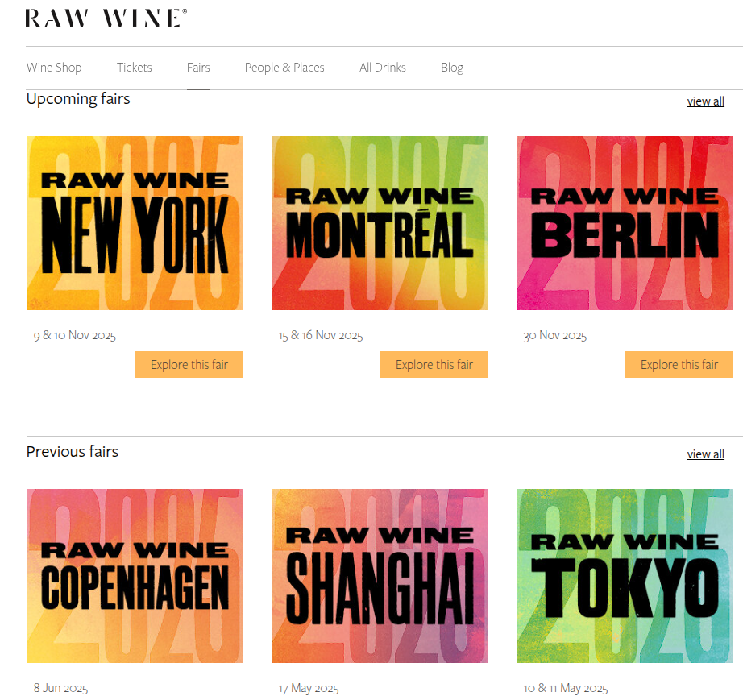Screen dimensions: 743x700
Task: View all previous fairs
Action: [x=705, y=454]
